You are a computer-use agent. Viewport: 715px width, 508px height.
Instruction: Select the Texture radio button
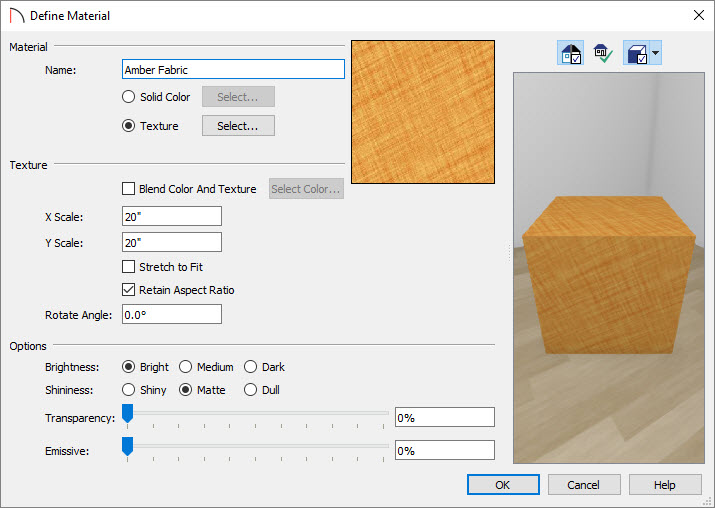[129, 126]
